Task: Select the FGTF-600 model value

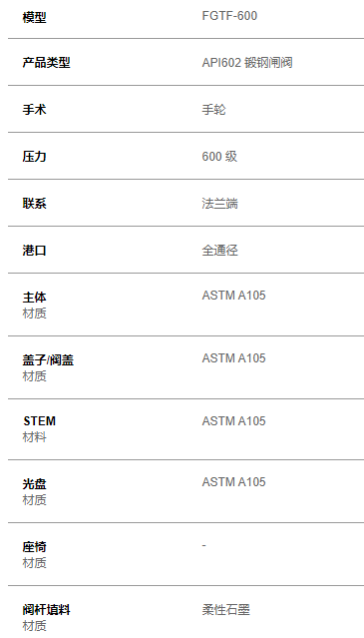Action: [x=229, y=16]
